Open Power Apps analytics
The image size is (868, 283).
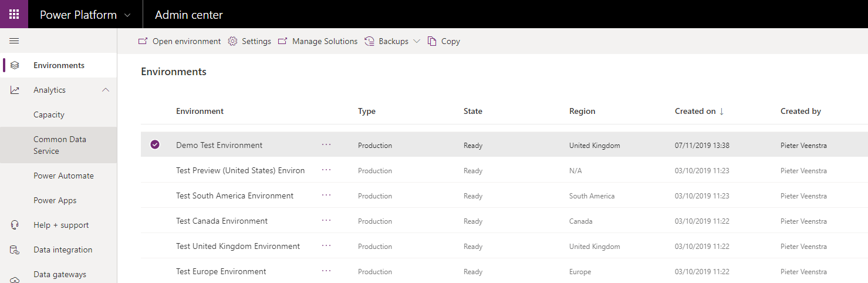(x=55, y=200)
